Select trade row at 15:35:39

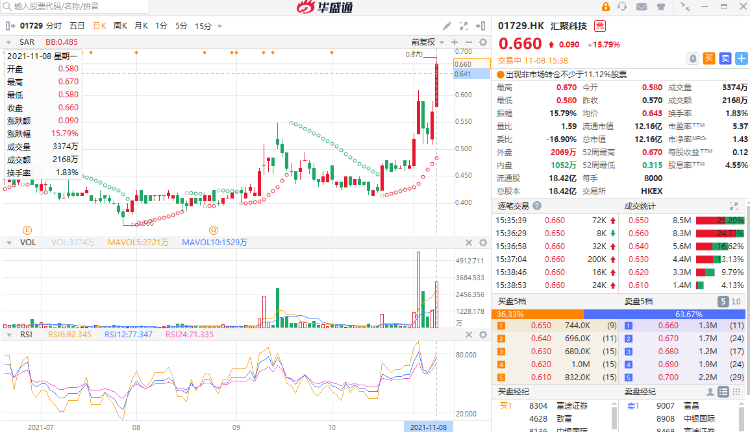point(555,221)
